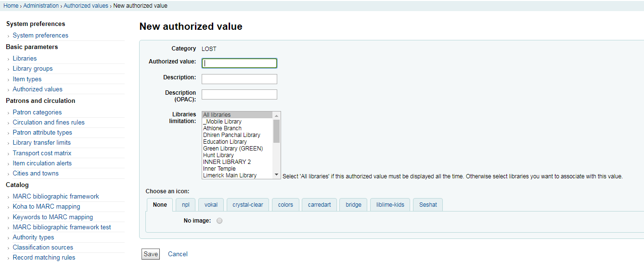The height and width of the screenshot is (262, 644).
Task: Open the Seshat icon tab
Action: [x=428, y=205]
